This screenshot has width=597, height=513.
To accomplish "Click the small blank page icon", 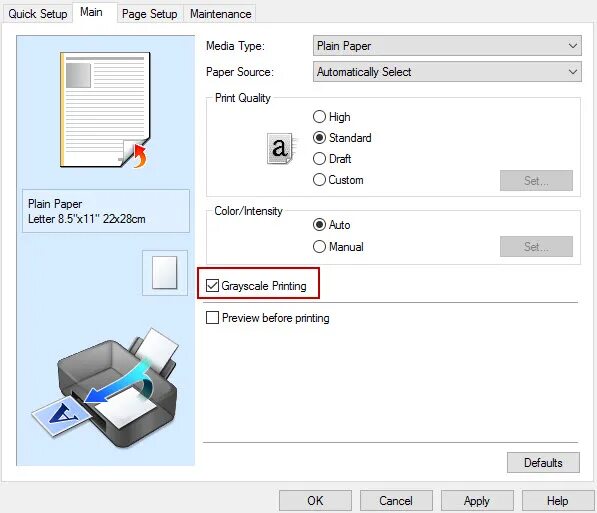I will [x=165, y=273].
